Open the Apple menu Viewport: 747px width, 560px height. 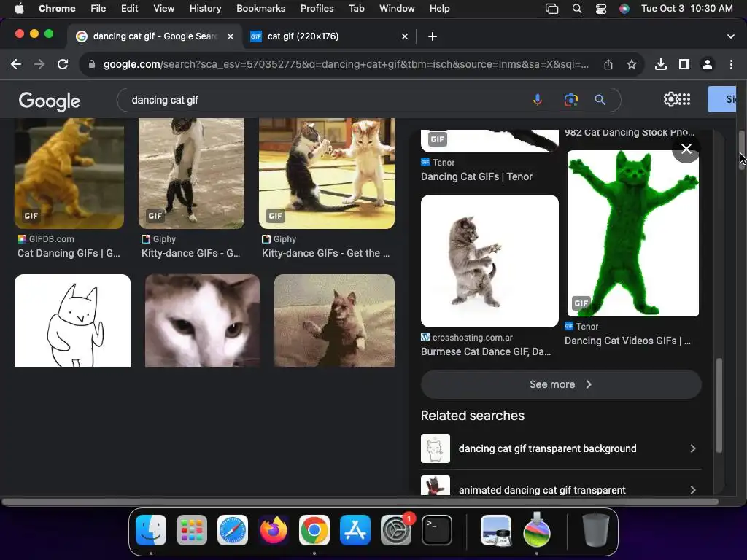coord(19,8)
